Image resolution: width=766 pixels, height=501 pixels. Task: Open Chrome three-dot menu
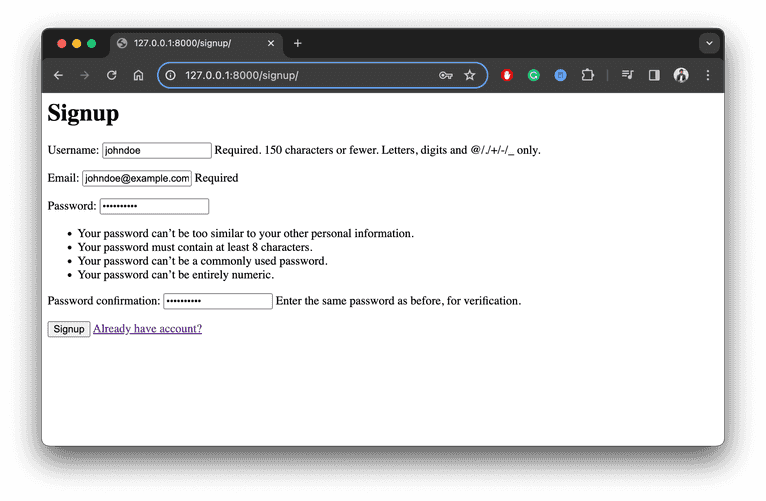click(x=708, y=75)
